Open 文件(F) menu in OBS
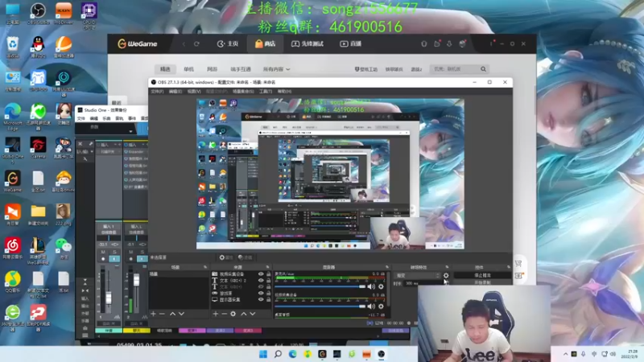This screenshot has width=644, height=362. (x=157, y=92)
